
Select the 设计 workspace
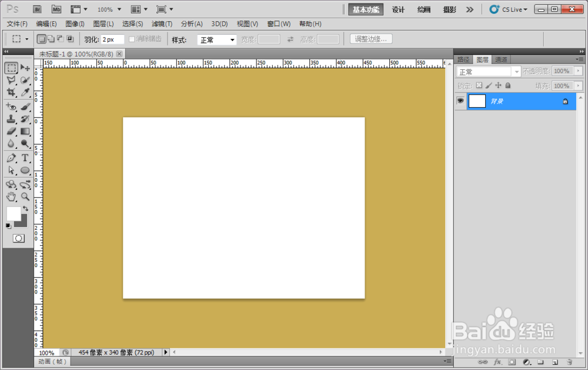(x=398, y=9)
